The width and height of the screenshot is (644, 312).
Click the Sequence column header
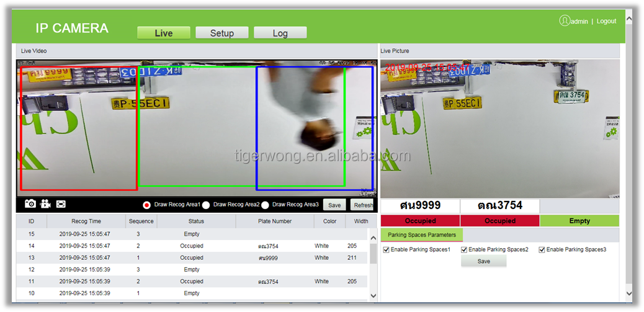tap(141, 221)
